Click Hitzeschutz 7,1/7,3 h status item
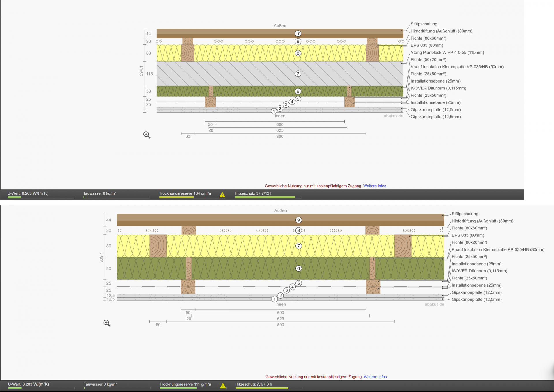 (x=253, y=384)
